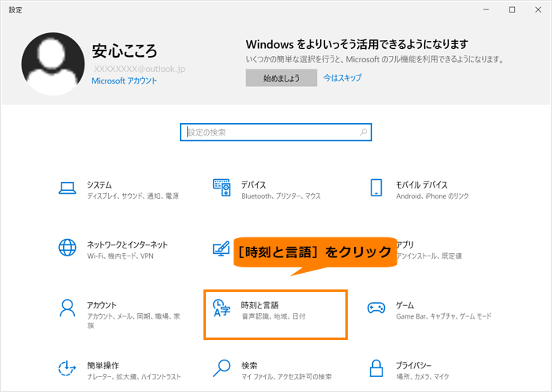Click the Bluetooth、プリンター、マウス description
This screenshot has height=392, width=552.
(x=281, y=196)
